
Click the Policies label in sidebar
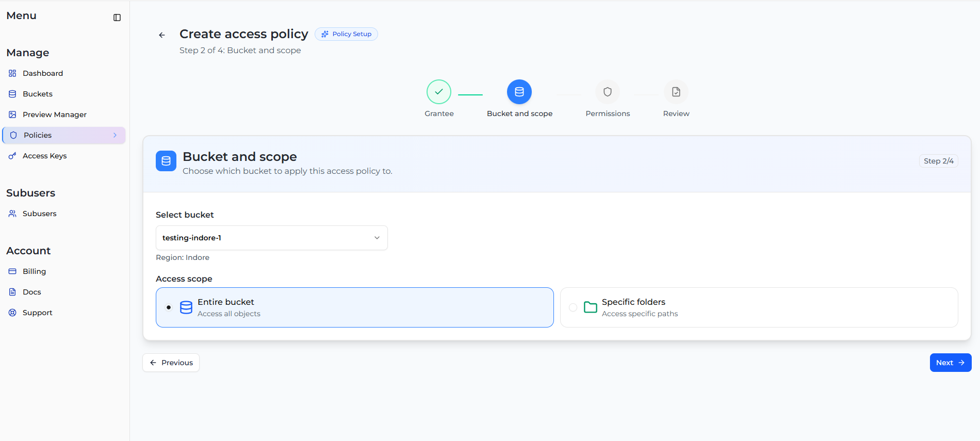tap(38, 135)
